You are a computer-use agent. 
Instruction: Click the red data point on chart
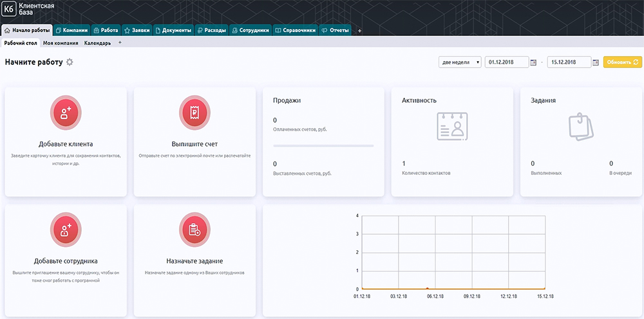click(x=427, y=289)
